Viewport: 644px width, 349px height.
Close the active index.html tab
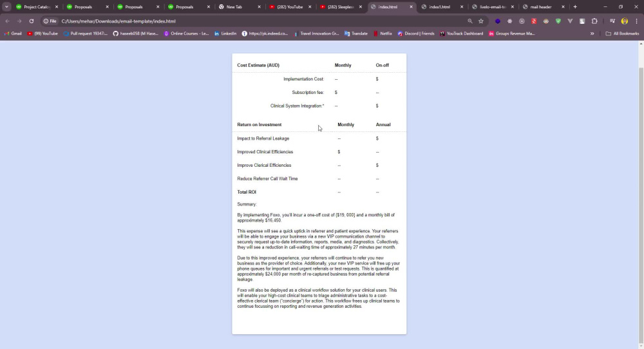[411, 7]
